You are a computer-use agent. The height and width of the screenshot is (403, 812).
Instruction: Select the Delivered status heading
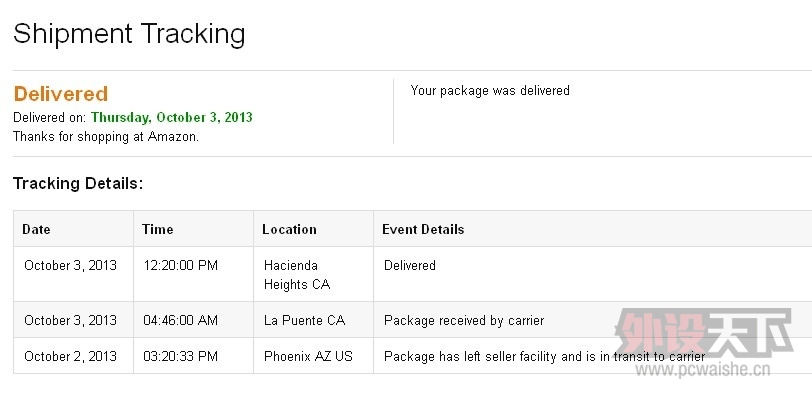click(61, 94)
